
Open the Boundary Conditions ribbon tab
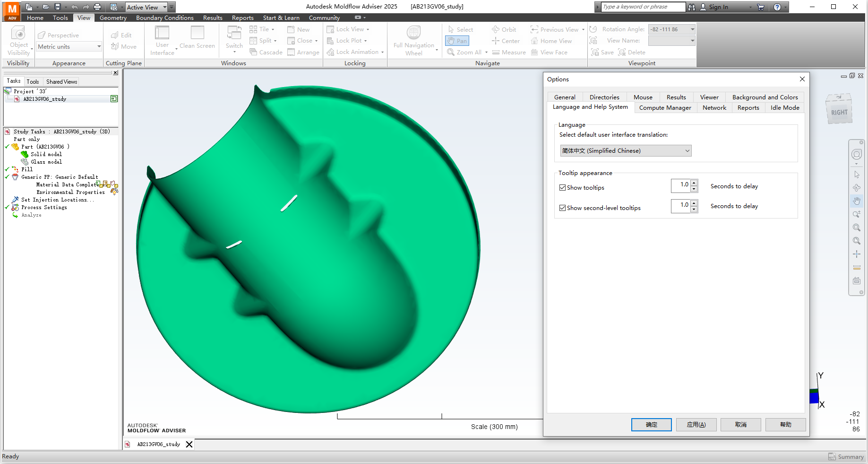tap(165, 18)
